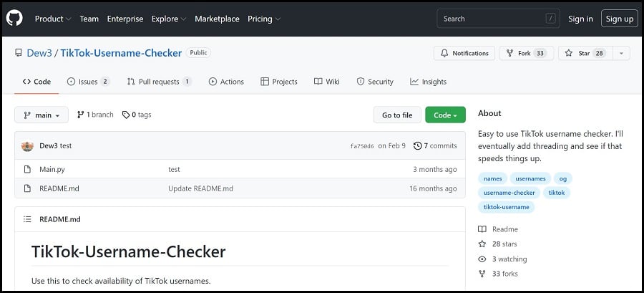Open the TikTok-Username-Checker repository link
This screenshot has height=293, width=644.
(121, 53)
